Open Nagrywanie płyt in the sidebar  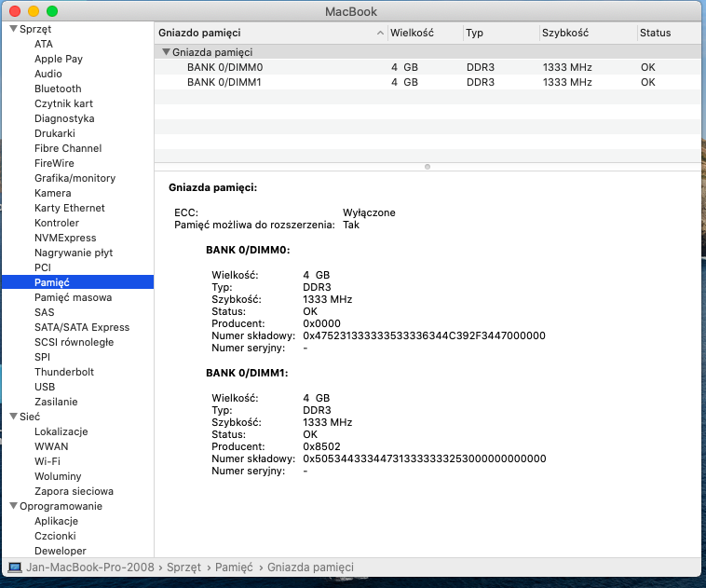(74, 253)
